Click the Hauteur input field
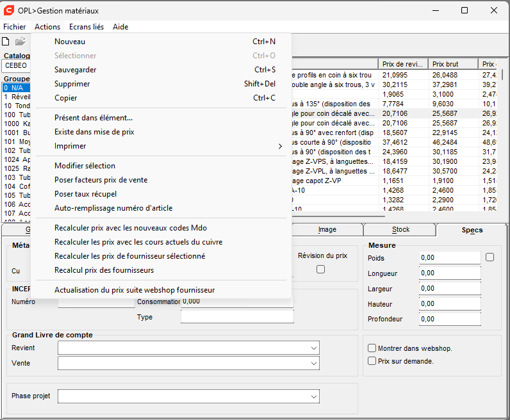Screen dimensions: 510x420 (x=450, y=303)
